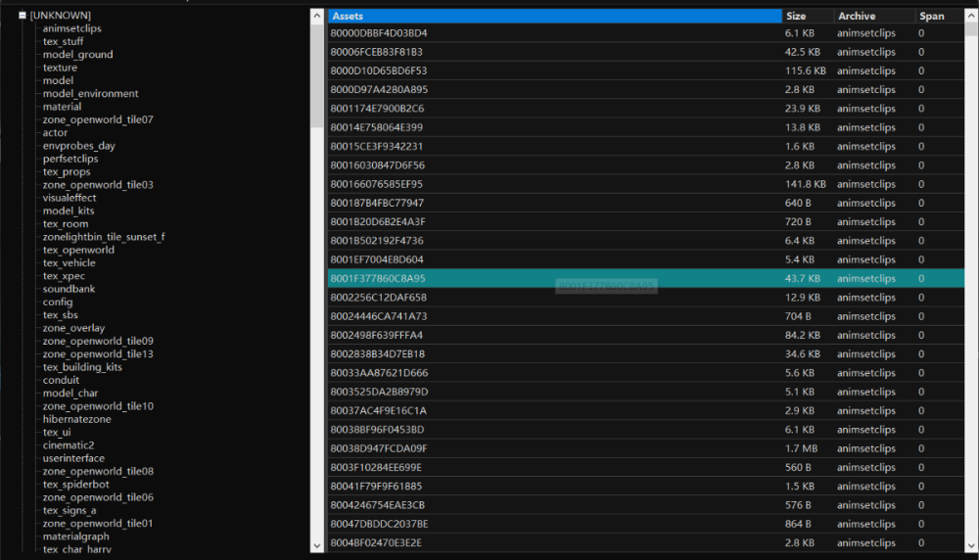Select model_ground in the tree
Screen dimensions: 979x560
(78, 54)
